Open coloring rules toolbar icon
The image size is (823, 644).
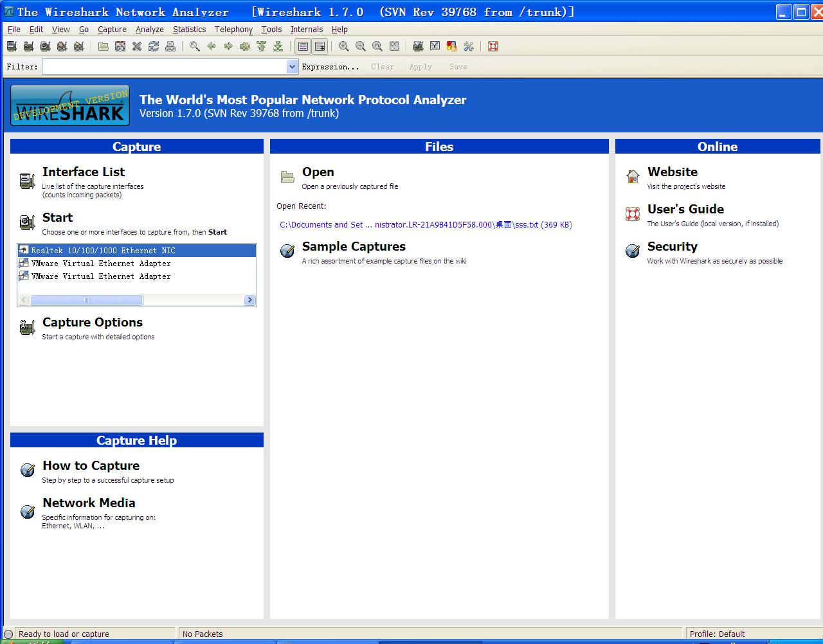pos(452,46)
